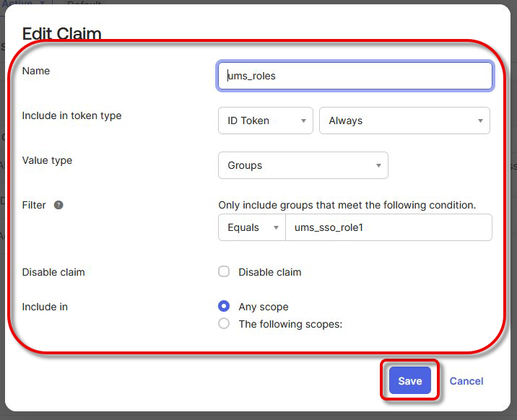Cancel editing the claim
This screenshot has height=420, width=517.
point(466,381)
